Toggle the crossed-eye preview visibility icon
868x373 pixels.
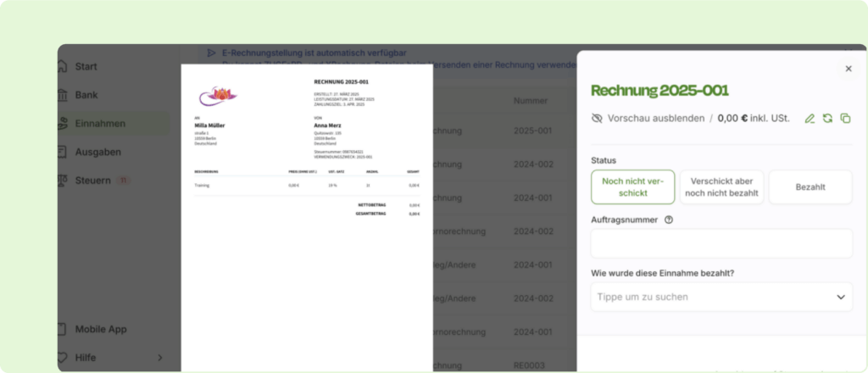(x=597, y=119)
